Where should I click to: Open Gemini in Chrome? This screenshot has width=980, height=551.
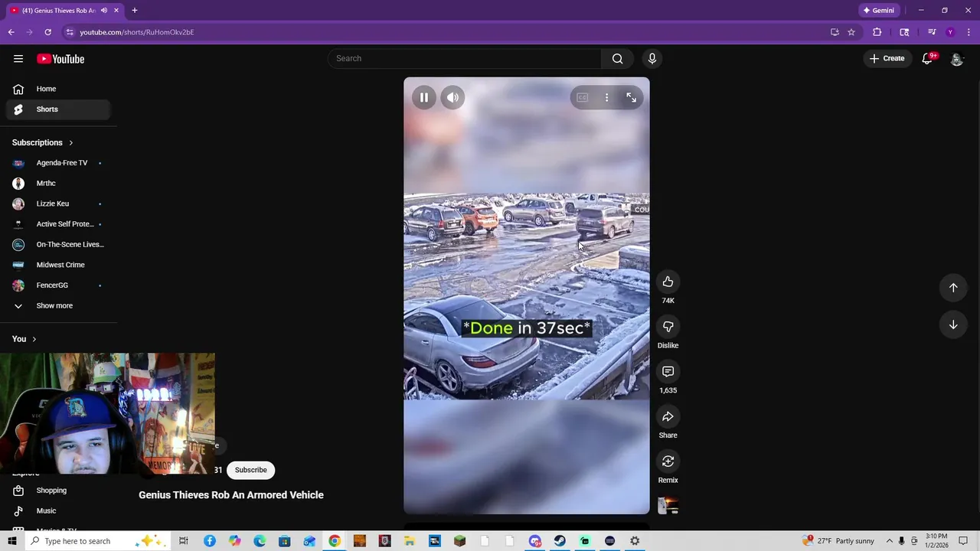pyautogui.click(x=878, y=11)
